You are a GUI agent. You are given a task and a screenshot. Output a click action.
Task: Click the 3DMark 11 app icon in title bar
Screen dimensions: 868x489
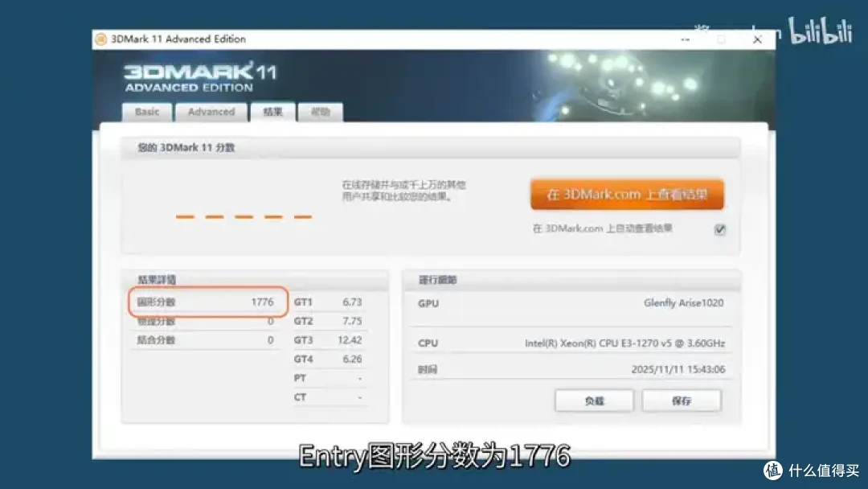100,39
